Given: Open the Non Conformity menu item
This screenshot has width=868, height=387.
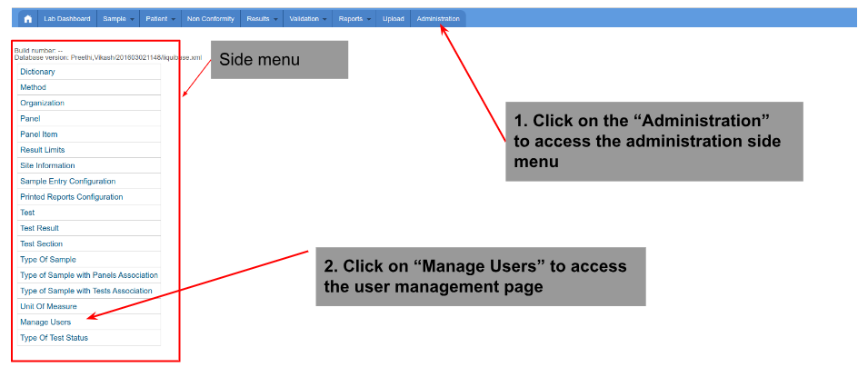Looking at the screenshot, I should click(x=210, y=19).
